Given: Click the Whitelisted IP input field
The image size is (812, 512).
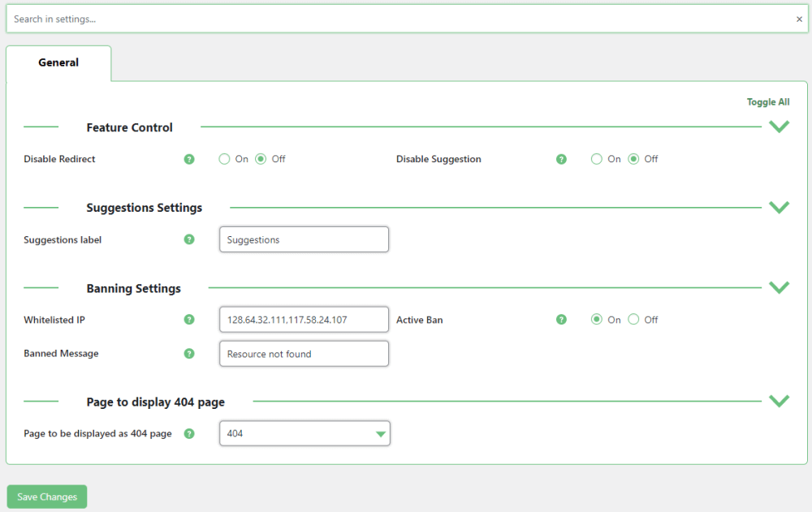Looking at the screenshot, I should pos(304,320).
